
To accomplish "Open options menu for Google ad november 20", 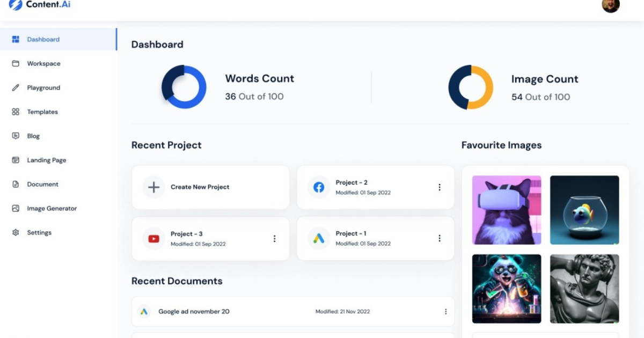I will click(445, 311).
